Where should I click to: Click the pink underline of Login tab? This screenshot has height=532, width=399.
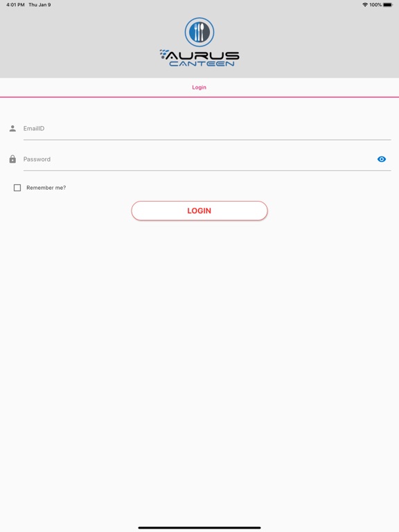coord(199,97)
